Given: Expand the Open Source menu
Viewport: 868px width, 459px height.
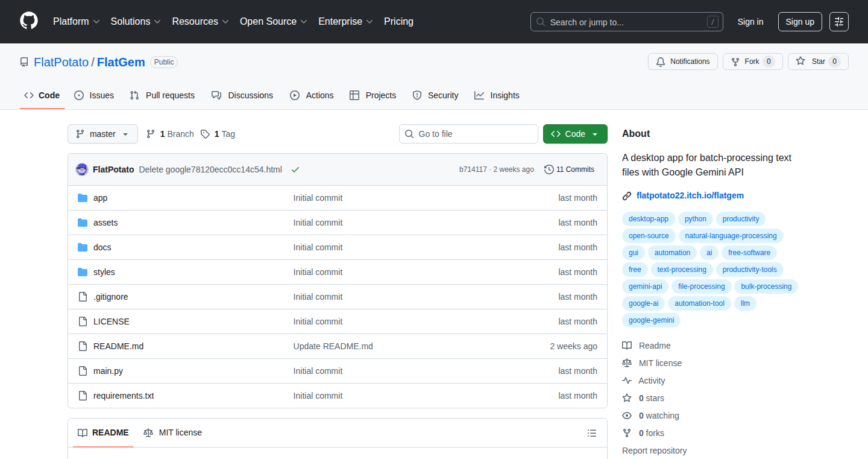Looking at the screenshot, I should click(274, 21).
